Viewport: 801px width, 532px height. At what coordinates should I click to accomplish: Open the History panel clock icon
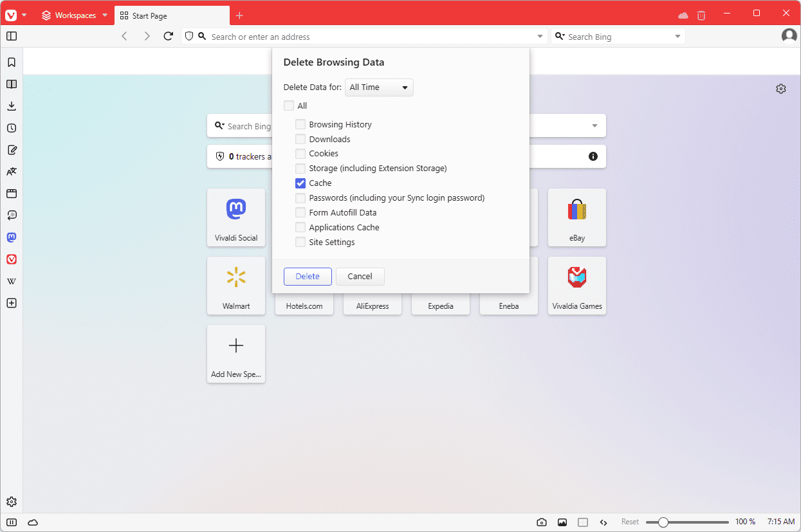(12, 128)
